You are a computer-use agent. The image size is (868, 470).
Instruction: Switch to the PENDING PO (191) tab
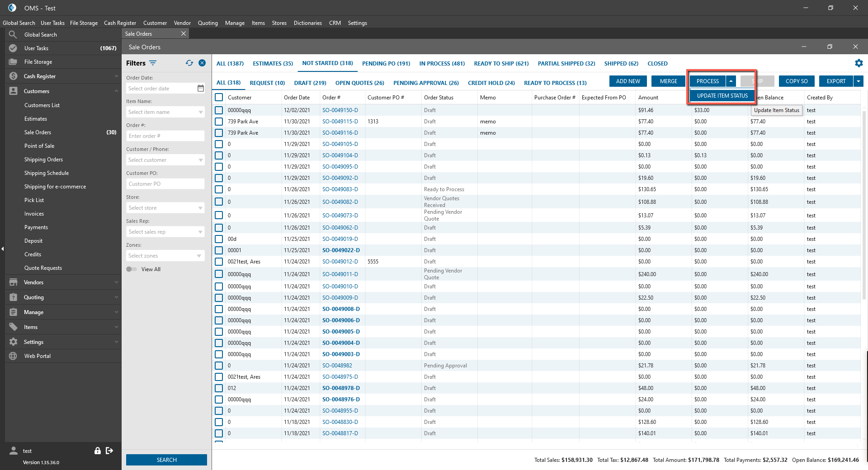pyautogui.click(x=386, y=64)
